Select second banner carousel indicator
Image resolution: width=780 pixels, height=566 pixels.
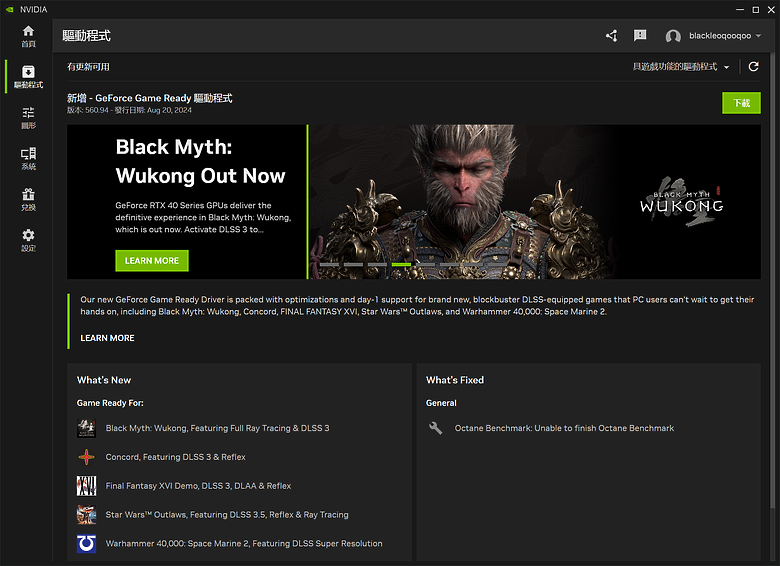pos(353,265)
